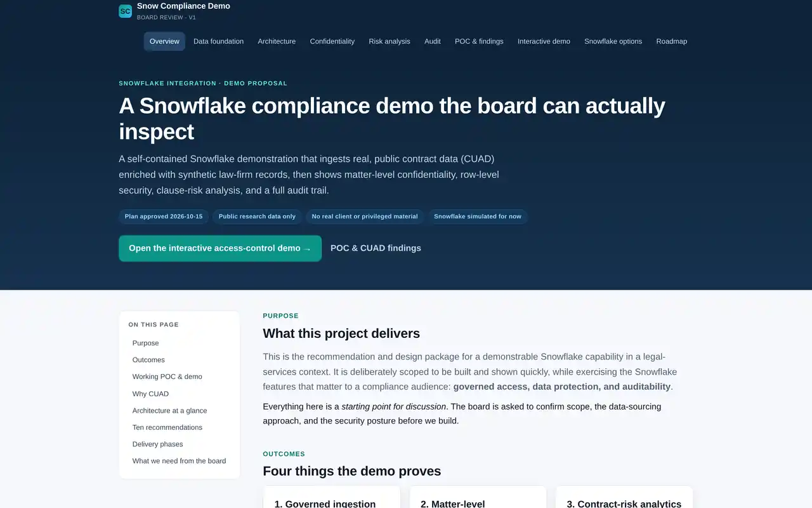This screenshot has width=812, height=508.
Task: Open the Snowflake options tab
Action: tap(613, 41)
